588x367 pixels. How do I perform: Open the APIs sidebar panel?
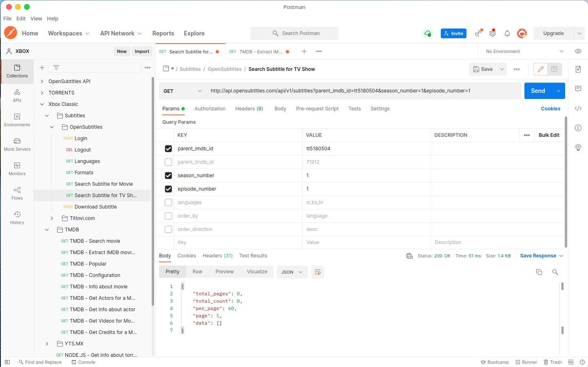[x=17, y=96]
